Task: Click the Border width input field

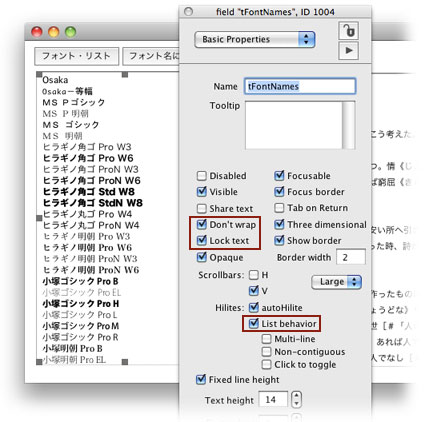Action: point(351,257)
